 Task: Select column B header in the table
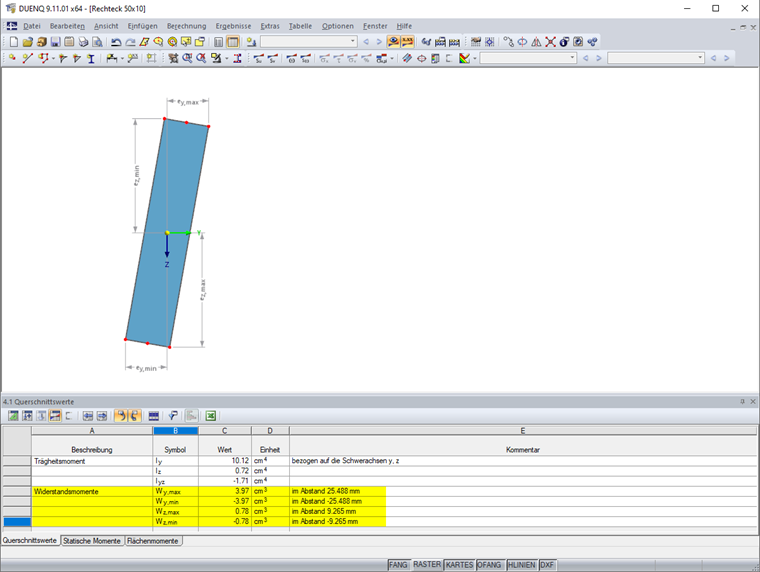point(175,431)
